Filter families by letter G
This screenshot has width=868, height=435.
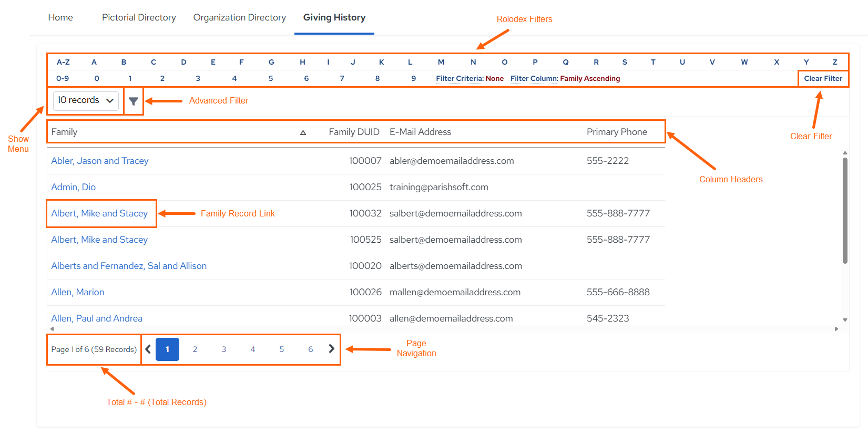pyautogui.click(x=271, y=62)
